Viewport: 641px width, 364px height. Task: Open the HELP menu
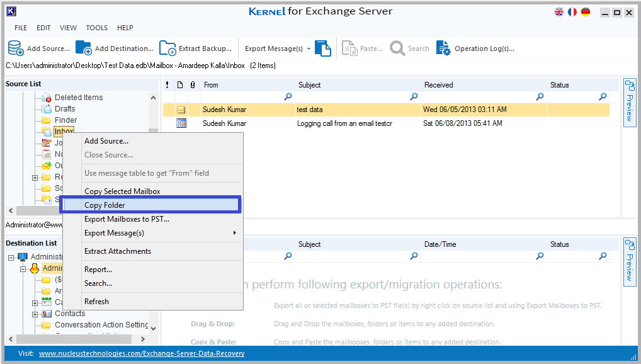tap(125, 28)
